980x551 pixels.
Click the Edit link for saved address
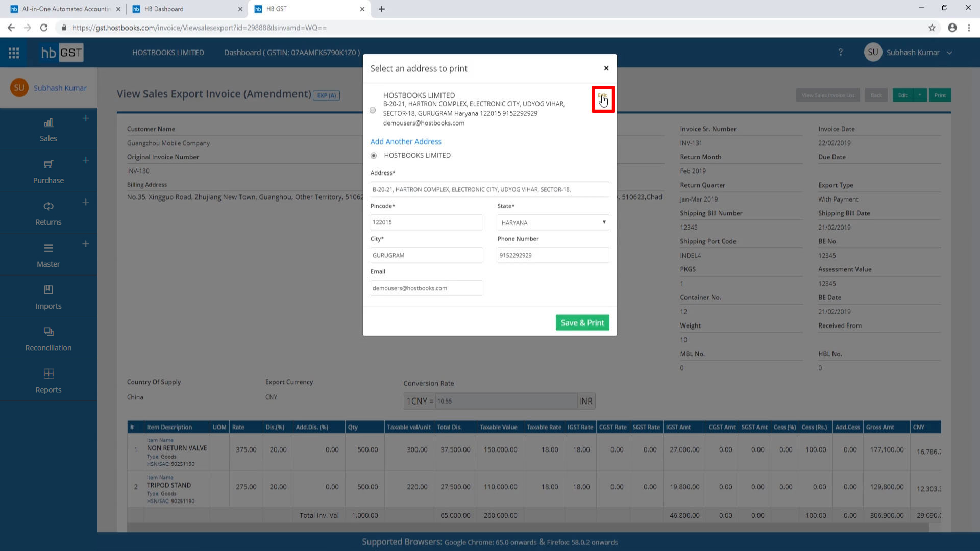coord(602,96)
